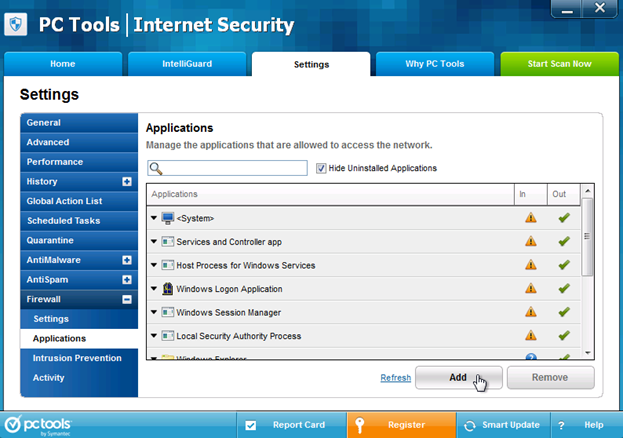Screen dimensions: 623x438
Task: Click the Out checkmark for Windows Session Manager
Action: (564, 312)
